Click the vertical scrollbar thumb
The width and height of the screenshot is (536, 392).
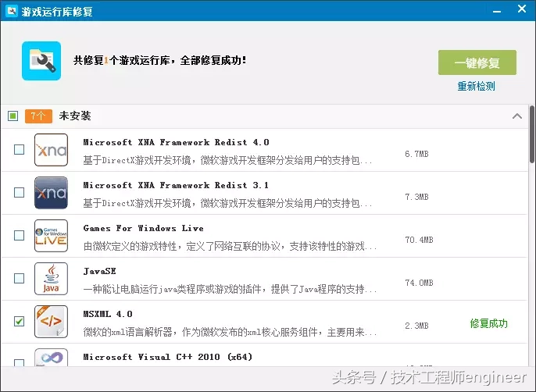(532, 134)
